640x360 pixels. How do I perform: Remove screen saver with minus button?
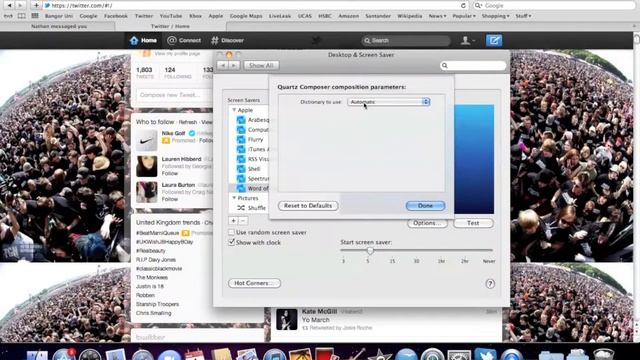tap(242, 221)
